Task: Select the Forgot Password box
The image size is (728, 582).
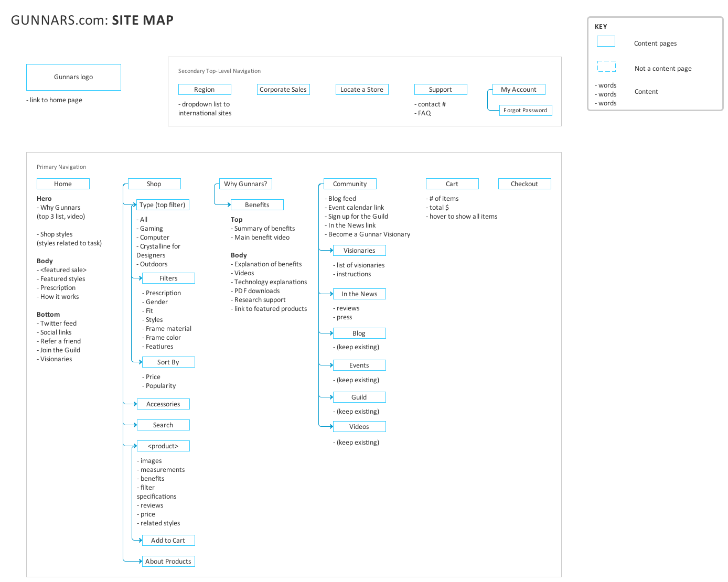Action: pos(525,110)
